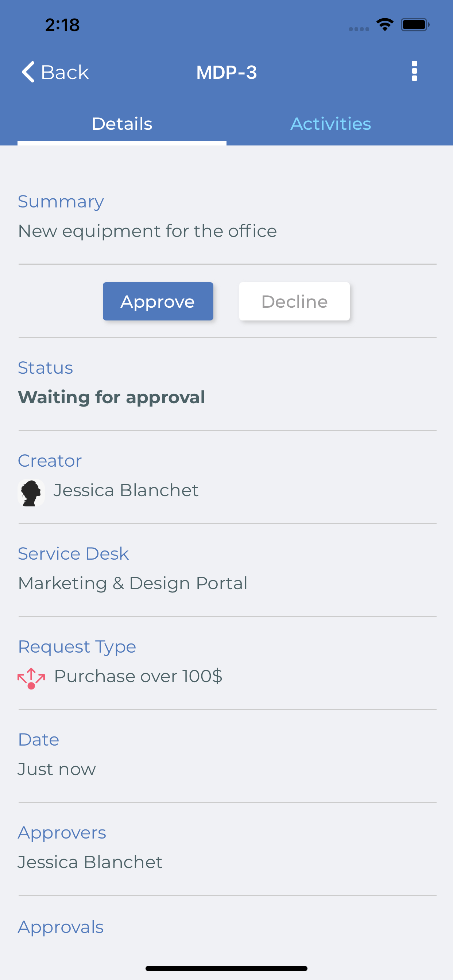The width and height of the screenshot is (453, 980).
Task: Tap Marketing & Design Portal service desk
Action: [x=133, y=583]
